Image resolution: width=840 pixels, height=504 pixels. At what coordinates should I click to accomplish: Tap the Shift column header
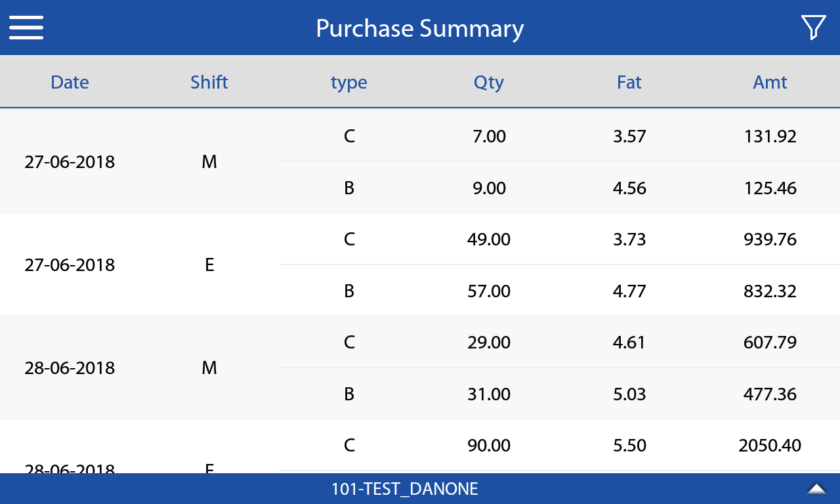tap(209, 82)
